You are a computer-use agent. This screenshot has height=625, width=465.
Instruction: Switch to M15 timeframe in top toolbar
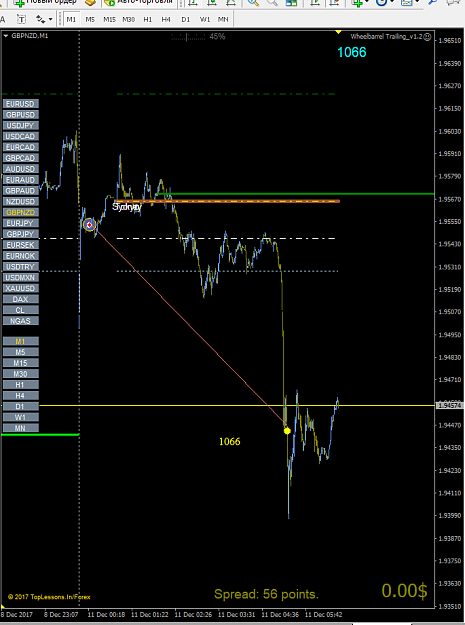coord(110,19)
